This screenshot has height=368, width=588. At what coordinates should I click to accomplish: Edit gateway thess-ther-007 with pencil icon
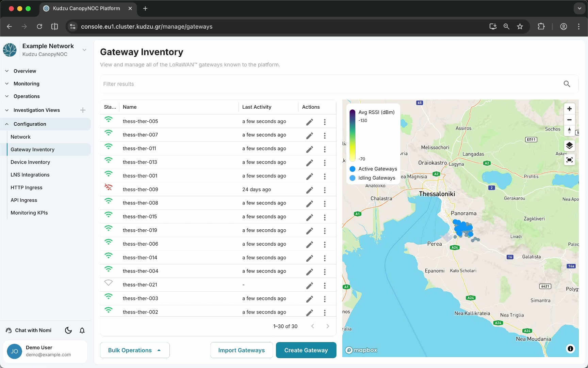[x=309, y=136]
